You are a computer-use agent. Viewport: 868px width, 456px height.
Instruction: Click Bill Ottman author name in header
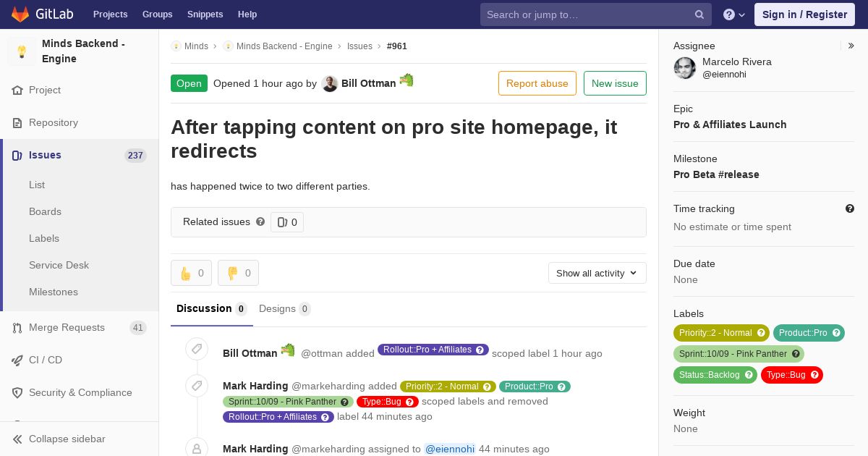click(369, 83)
